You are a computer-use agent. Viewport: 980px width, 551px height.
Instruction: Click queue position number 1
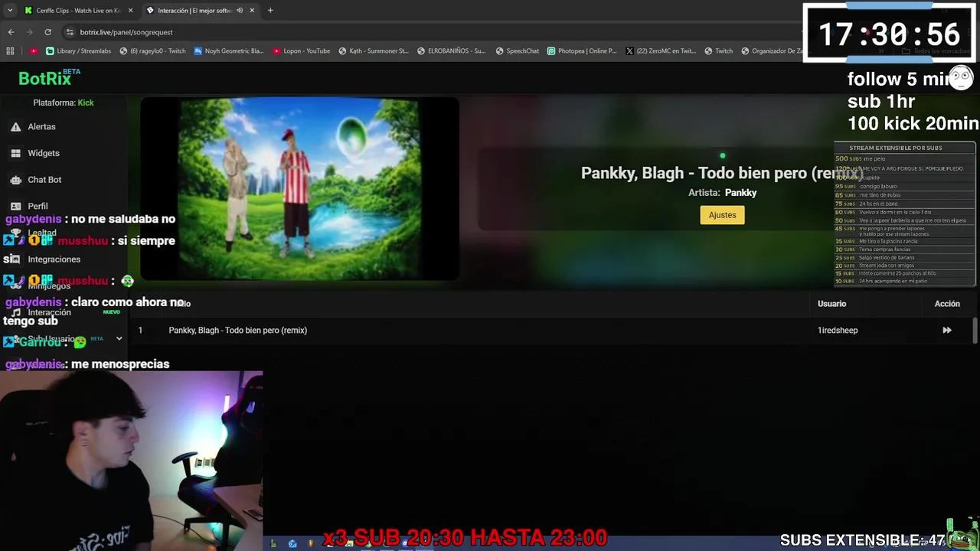coord(140,331)
